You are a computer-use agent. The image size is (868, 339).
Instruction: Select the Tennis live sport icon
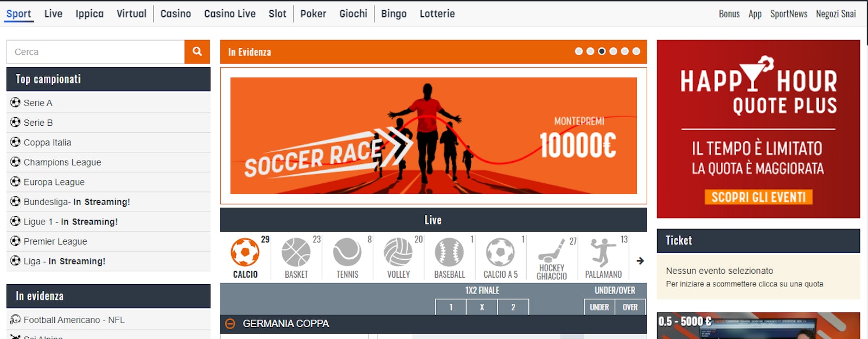347,252
